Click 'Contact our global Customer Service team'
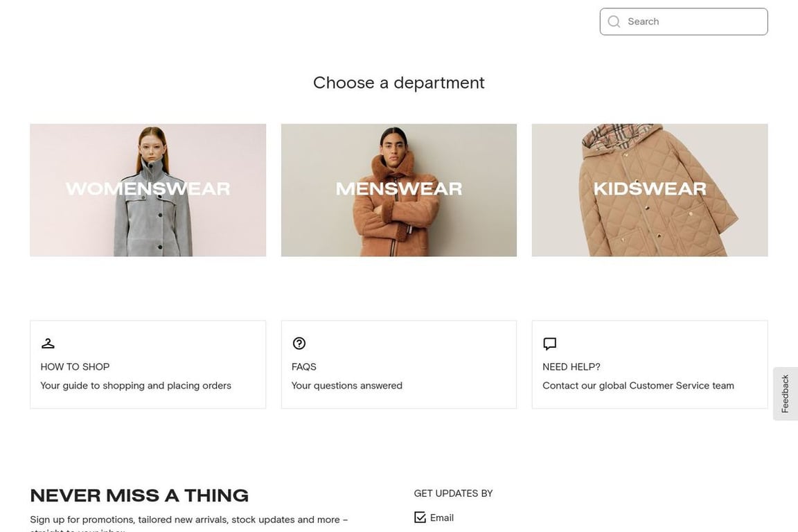 click(638, 385)
